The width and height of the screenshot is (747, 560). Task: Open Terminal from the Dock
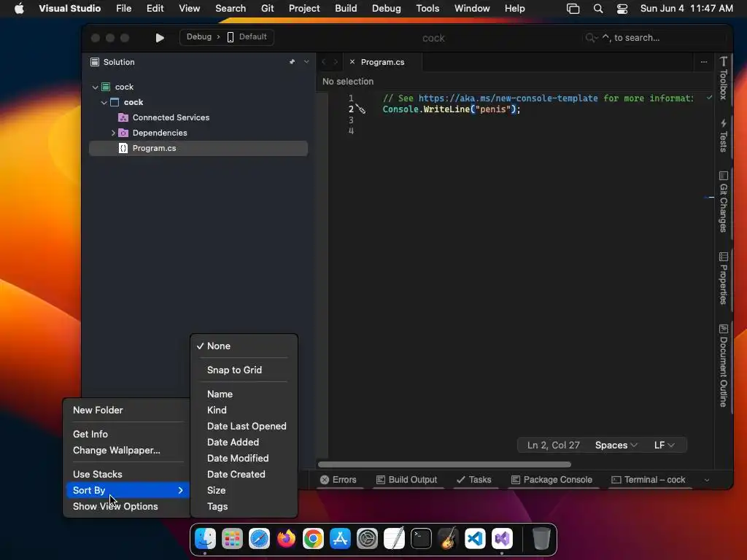pyautogui.click(x=421, y=539)
